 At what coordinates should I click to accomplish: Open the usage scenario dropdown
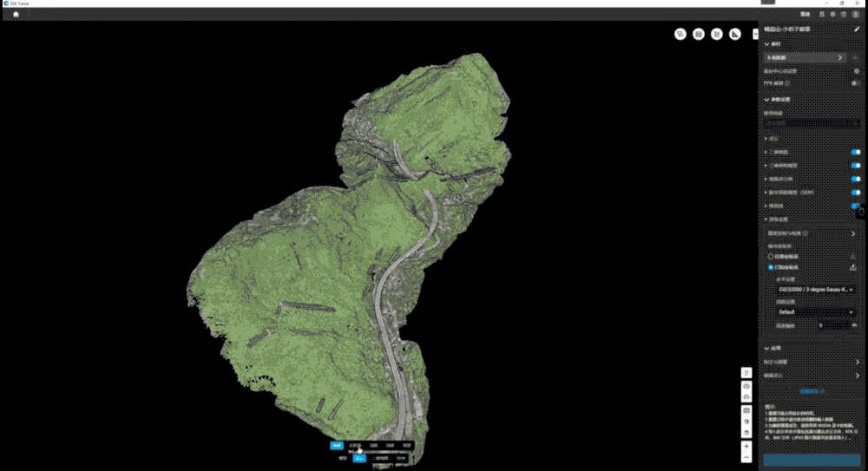812,123
